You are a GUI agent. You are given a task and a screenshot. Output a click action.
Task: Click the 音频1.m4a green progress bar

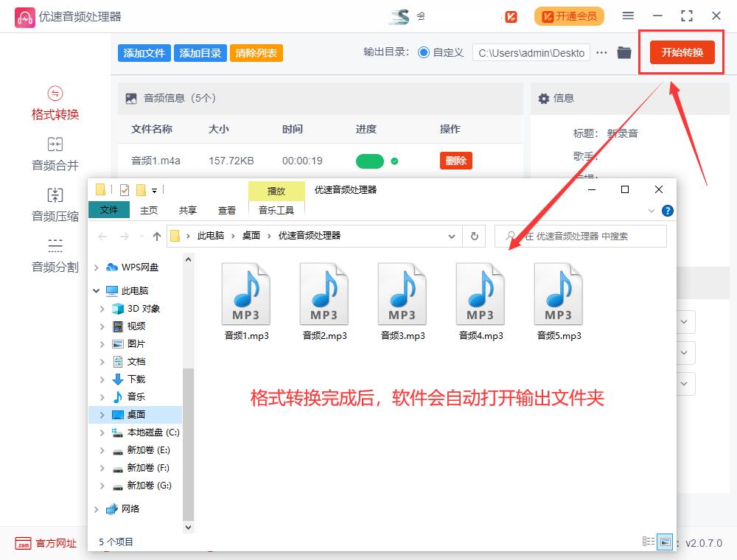pyautogui.click(x=370, y=161)
